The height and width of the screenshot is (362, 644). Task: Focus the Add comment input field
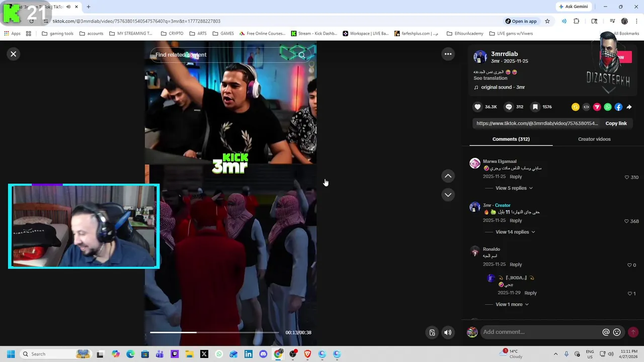coord(541,332)
